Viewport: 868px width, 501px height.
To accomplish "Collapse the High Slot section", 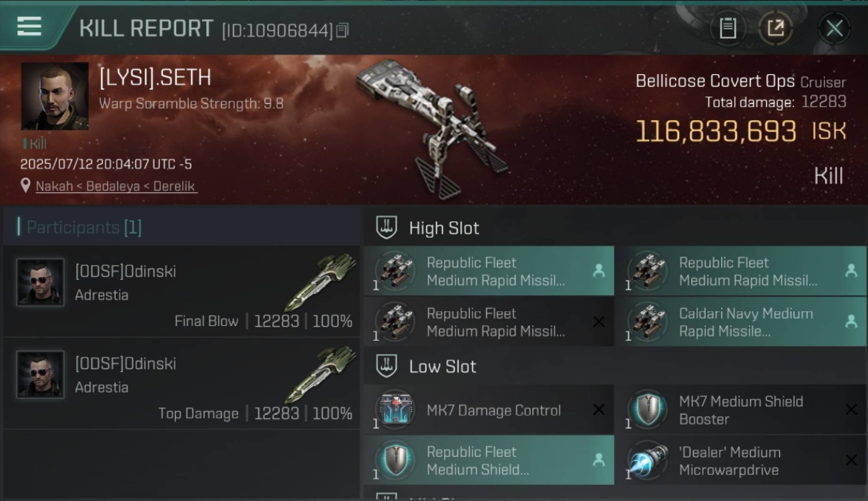I will click(387, 228).
